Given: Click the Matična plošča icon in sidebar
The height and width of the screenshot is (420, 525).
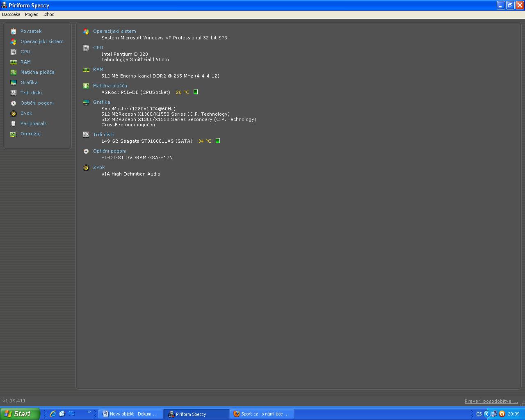Looking at the screenshot, I should click(x=14, y=72).
